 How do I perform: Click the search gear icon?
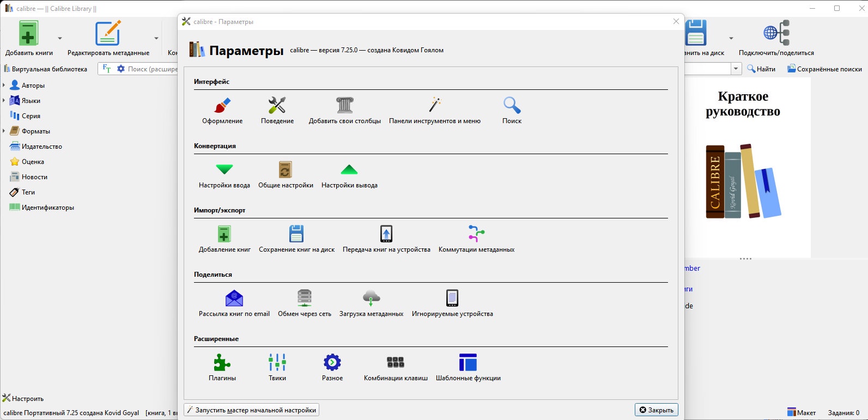click(121, 69)
